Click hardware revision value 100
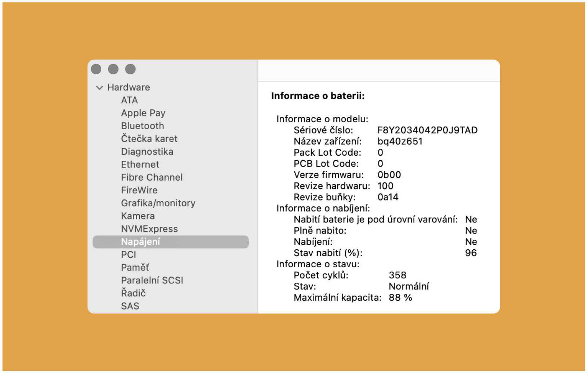 [x=385, y=186]
